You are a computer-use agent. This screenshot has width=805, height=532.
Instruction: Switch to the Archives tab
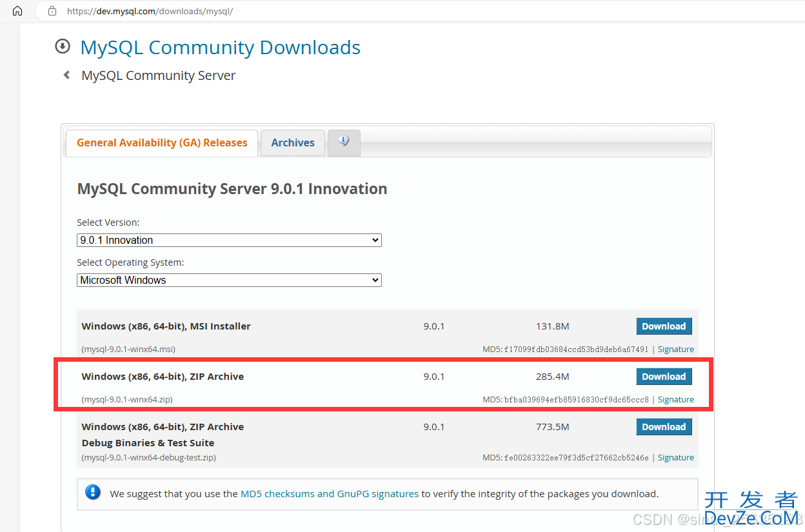(293, 143)
